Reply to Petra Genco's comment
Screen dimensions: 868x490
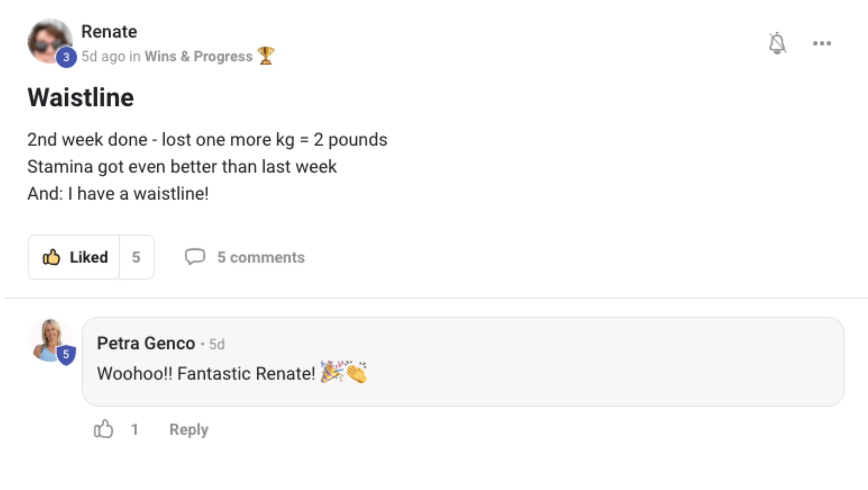189,430
